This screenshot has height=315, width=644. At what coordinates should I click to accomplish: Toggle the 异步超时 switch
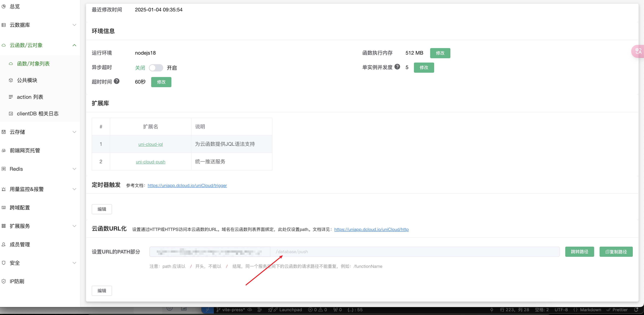coord(156,68)
